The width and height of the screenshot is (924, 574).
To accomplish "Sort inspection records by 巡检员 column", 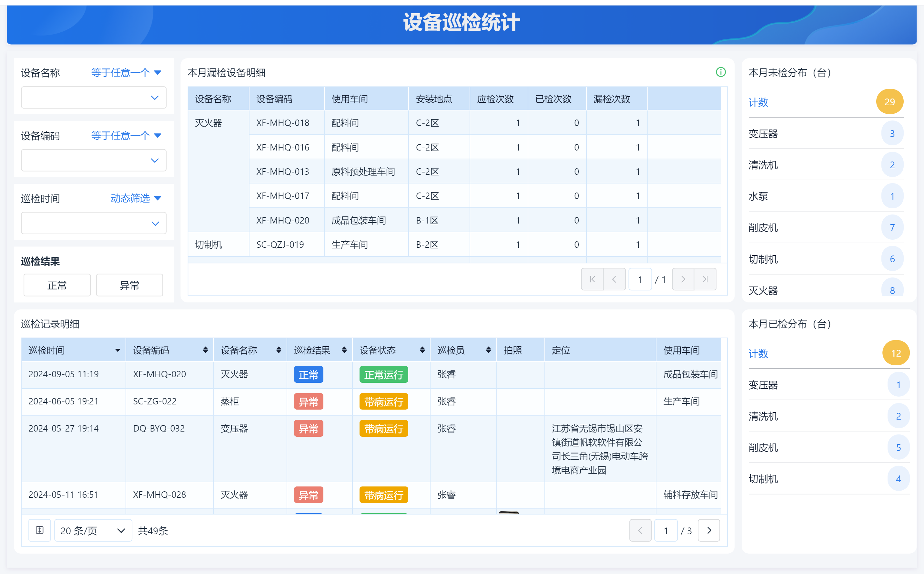I will 489,350.
